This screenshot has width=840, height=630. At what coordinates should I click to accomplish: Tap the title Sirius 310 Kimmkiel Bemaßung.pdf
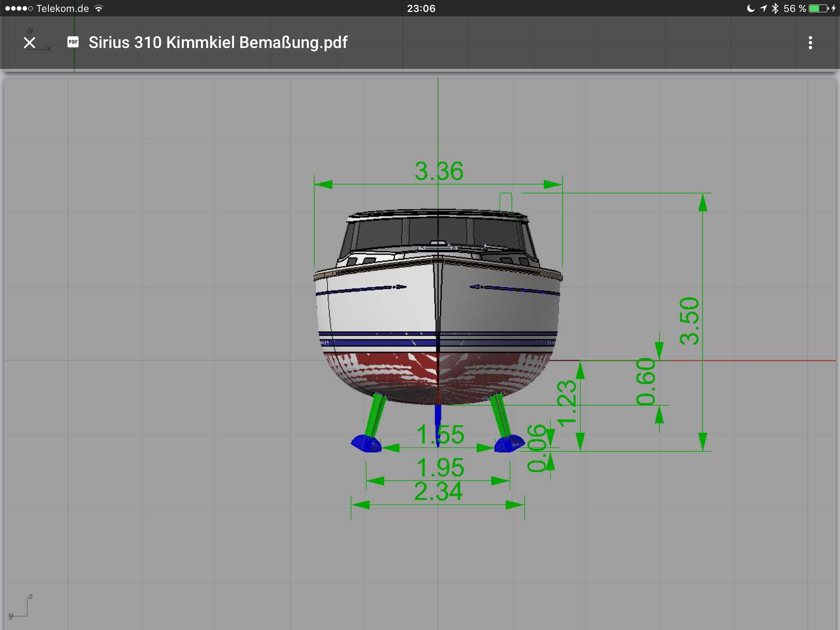click(218, 43)
